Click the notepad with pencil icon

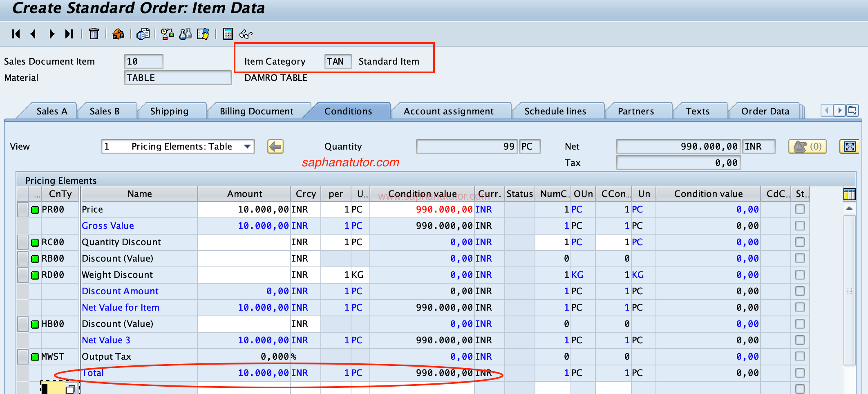pyautogui.click(x=203, y=34)
